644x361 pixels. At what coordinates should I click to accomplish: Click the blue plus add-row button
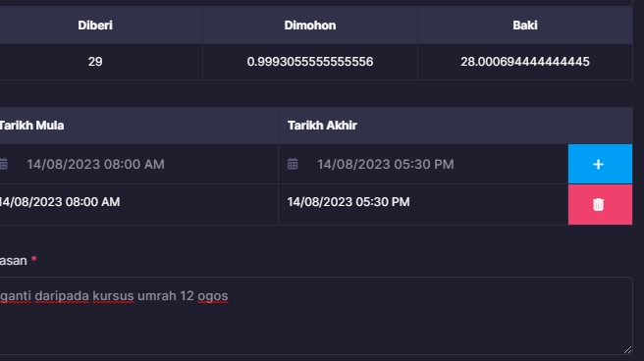[600, 164]
